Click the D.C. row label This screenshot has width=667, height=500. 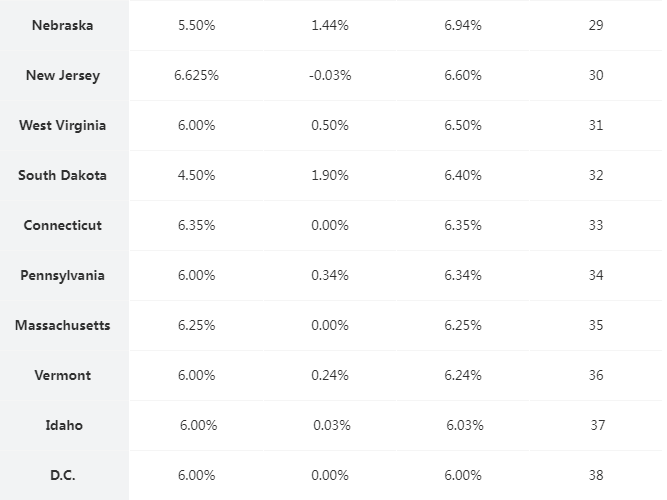[x=63, y=475]
